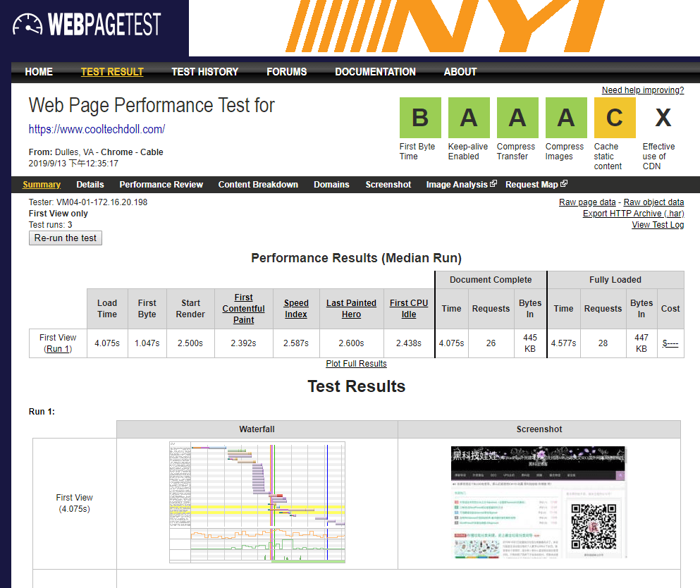The image size is (700, 588).
Task: Click the Performance Results (Median Run) heading
Action: point(356,258)
